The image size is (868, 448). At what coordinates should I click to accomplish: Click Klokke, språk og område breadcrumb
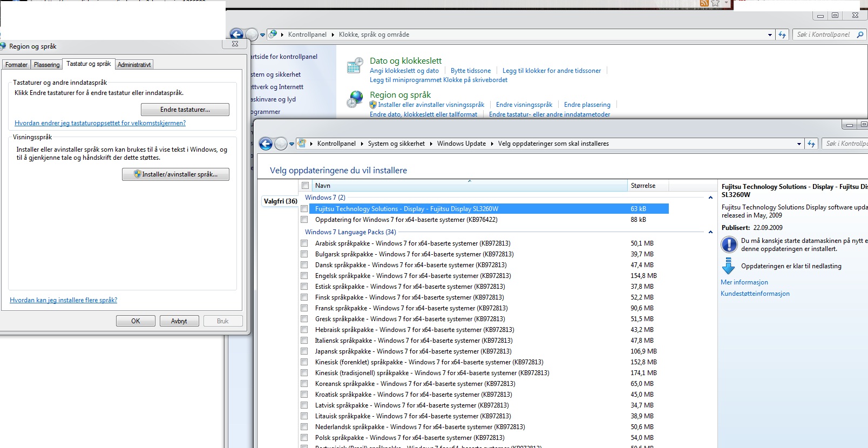(x=374, y=35)
